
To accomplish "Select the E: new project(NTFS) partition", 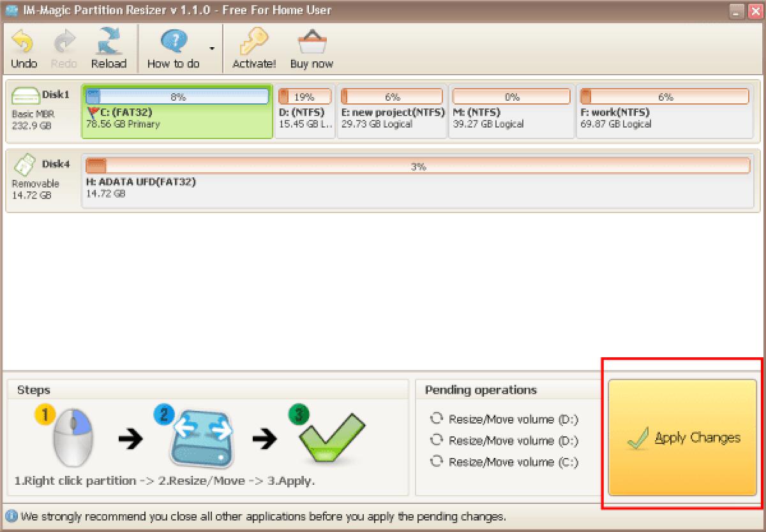I will pyautogui.click(x=391, y=112).
